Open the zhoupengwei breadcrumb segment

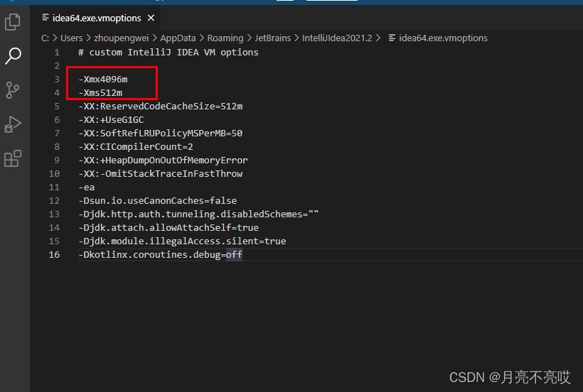(121, 38)
